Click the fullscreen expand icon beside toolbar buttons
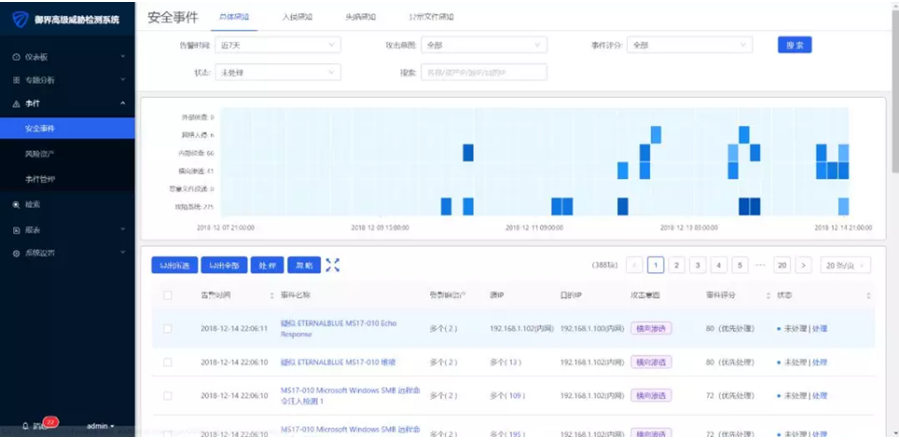 [x=333, y=265]
